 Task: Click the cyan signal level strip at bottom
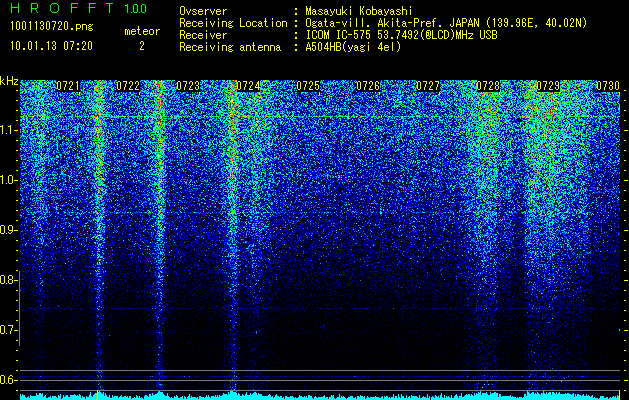coord(320,396)
